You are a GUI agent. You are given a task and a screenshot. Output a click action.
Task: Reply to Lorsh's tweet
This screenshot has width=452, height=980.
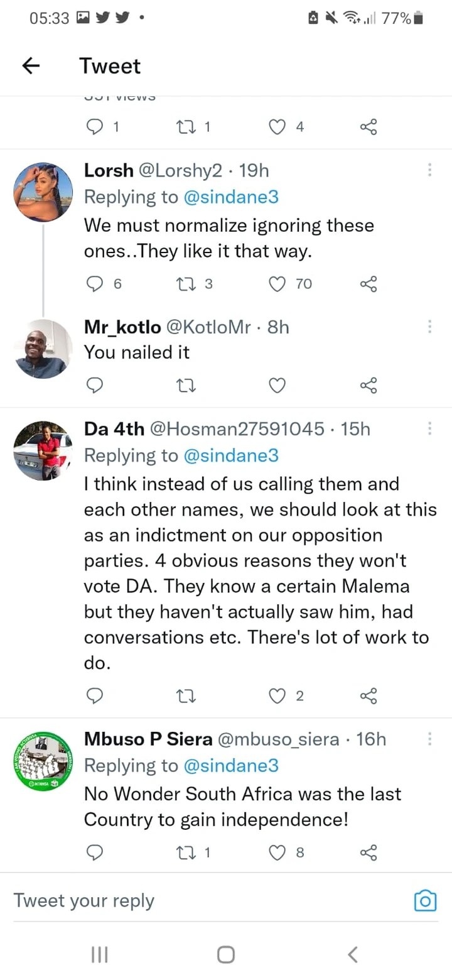pyautogui.click(x=94, y=284)
